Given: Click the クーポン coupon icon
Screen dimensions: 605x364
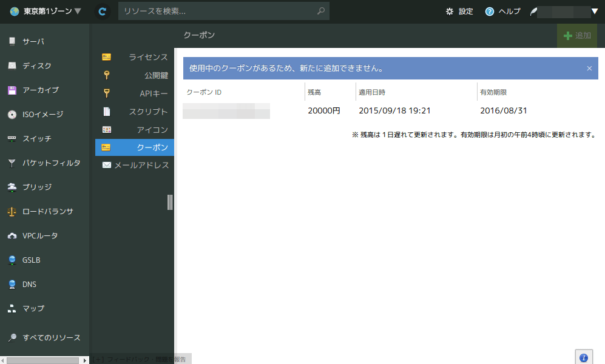Looking at the screenshot, I should pyautogui.click(x=106, y=147).
